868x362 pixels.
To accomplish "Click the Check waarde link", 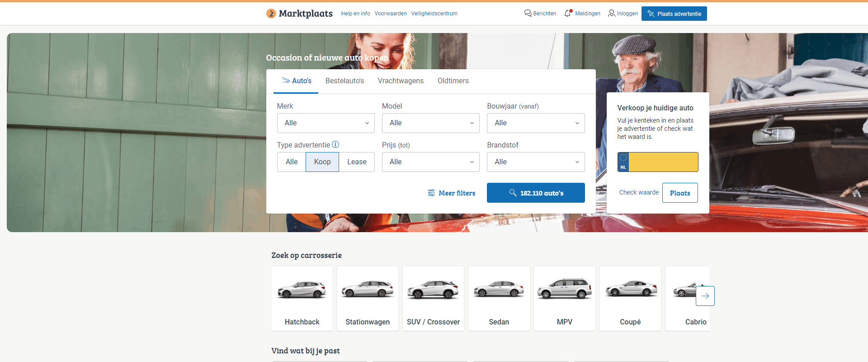I will click(x=639, y=192).
